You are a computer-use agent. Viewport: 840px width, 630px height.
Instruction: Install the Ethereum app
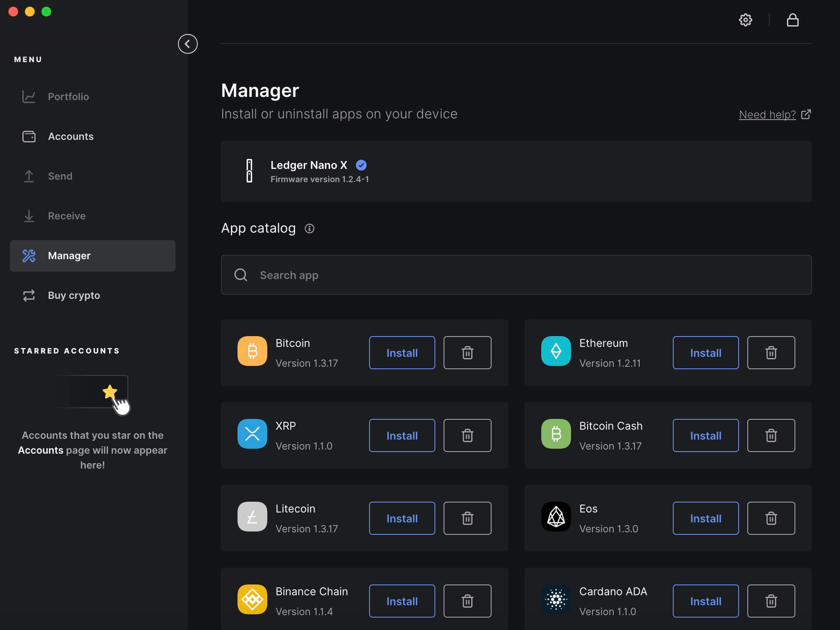[706, 353]
